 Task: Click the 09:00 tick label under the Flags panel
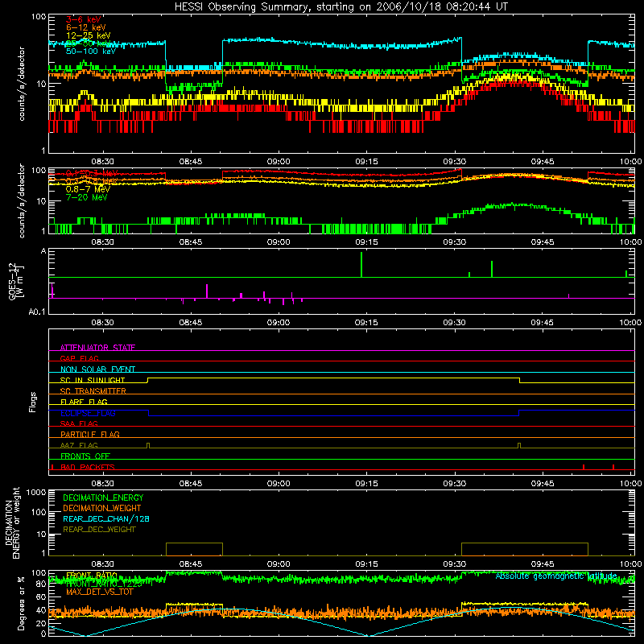pos(279,484)
